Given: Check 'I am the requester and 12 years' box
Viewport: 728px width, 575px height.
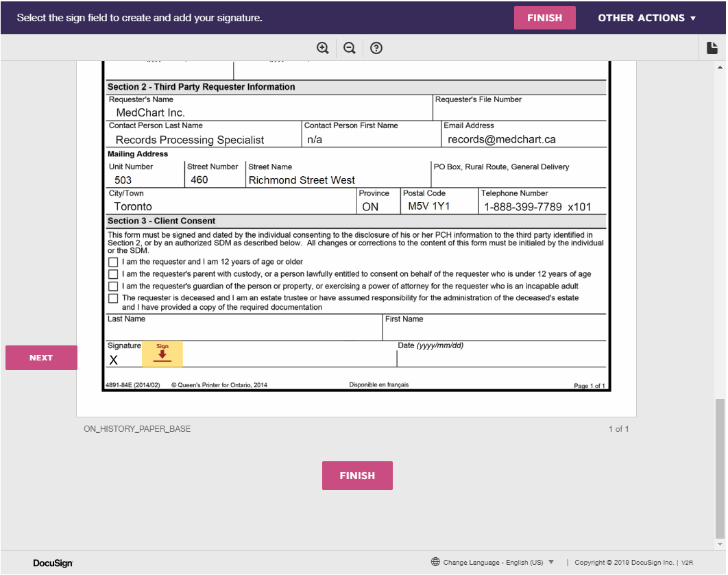Looking at the screenshot, I should [113, 262].
